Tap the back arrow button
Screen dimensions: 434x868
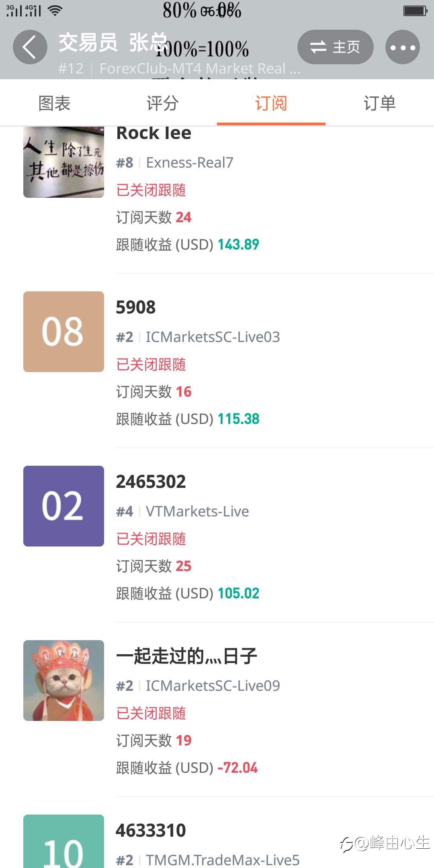click(x=30, y=47)
